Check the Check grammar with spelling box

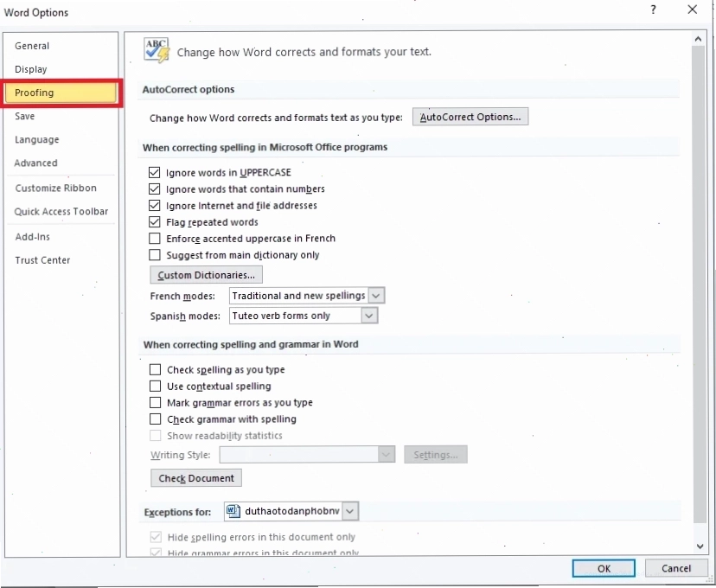[156, 419]
